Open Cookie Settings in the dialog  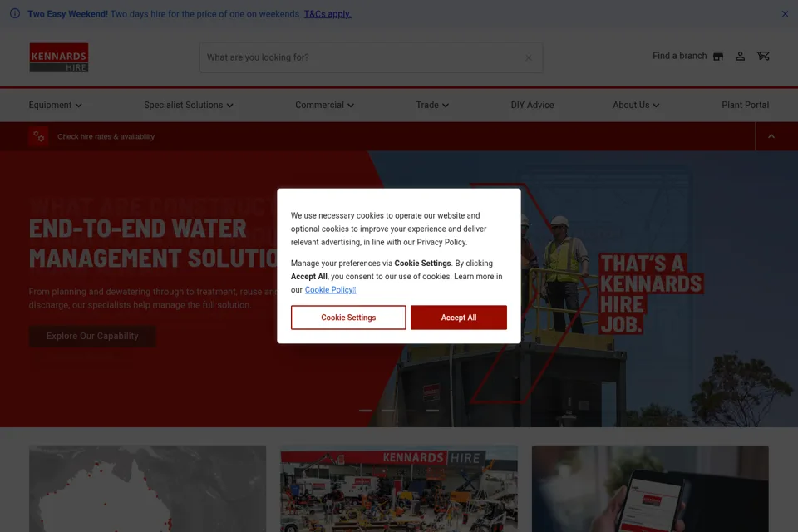[x=348, y=318]
